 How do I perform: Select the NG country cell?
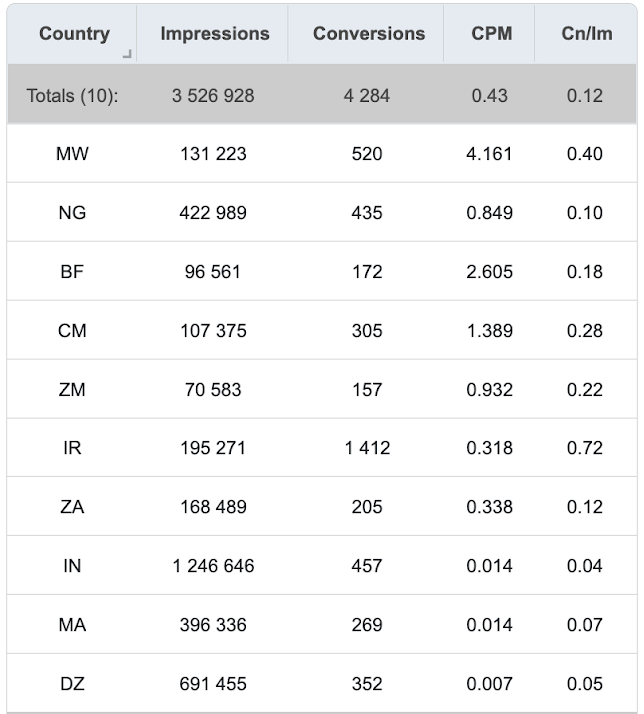click(x=72, y=213)
